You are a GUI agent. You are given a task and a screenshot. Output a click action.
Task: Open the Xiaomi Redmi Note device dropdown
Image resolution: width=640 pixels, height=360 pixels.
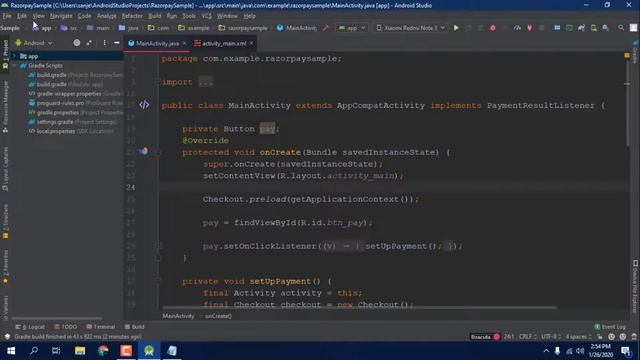click(410, 28)
